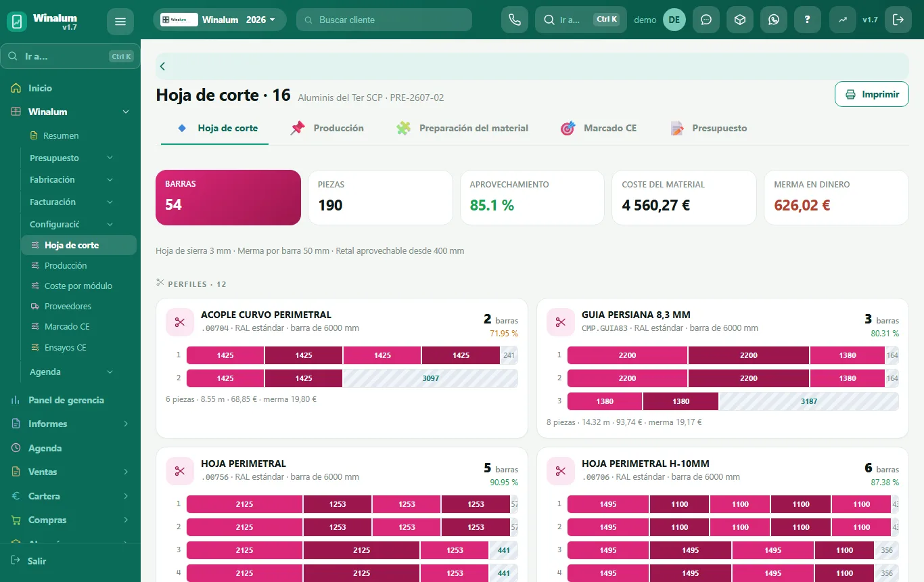Image resolution: width=924 pixels, height=582 pixels.
Task: Expand the Fabricación sidebar submenu
Action: [110, 180]
